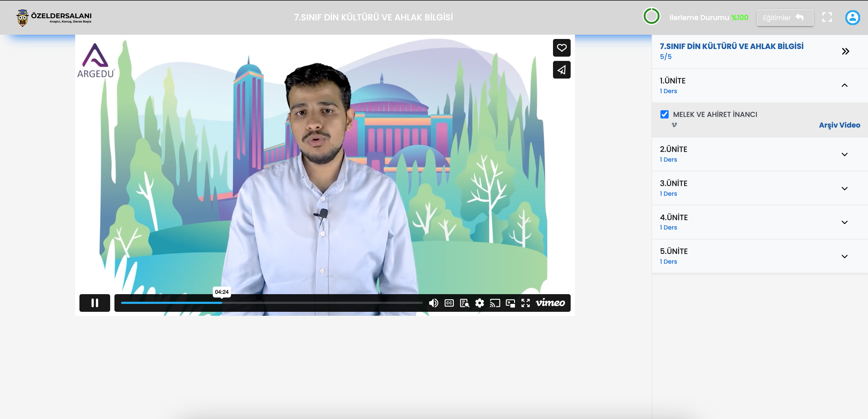This screenshot has width=868, height=419.
Task: Enter fullscreen in Vimeo player
Action: pyautogui.click(x=525, y=303)
